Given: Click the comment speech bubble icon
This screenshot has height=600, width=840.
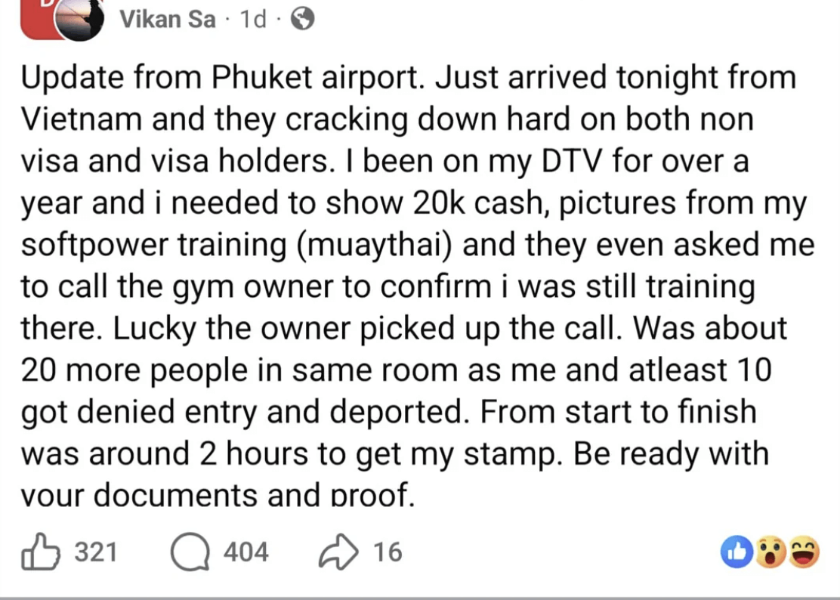Looking at the screenshot, I should (x=188, y=552).
